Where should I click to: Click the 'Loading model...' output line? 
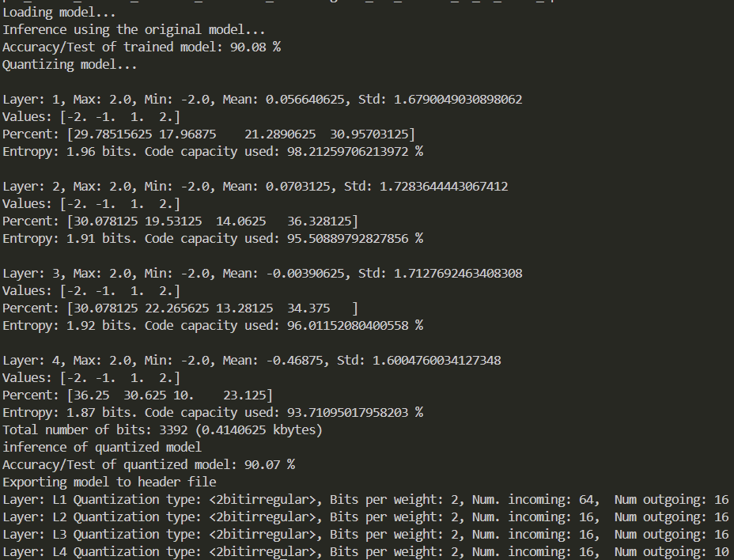[x=59, y=13]
